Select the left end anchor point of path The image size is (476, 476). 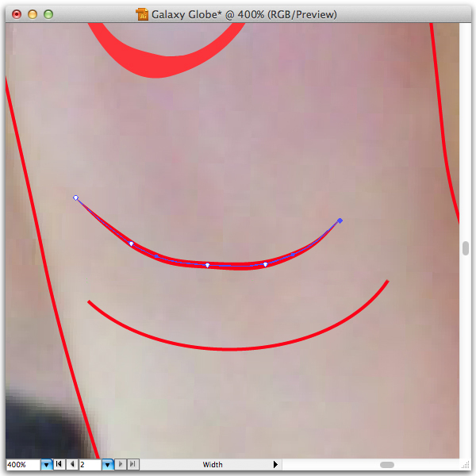[76, 198]
